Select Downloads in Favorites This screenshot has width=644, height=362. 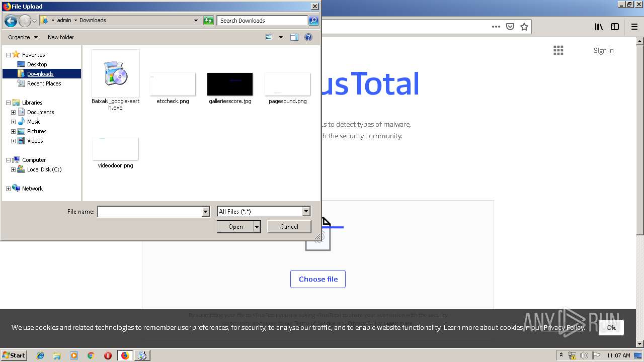coord(40,74)
